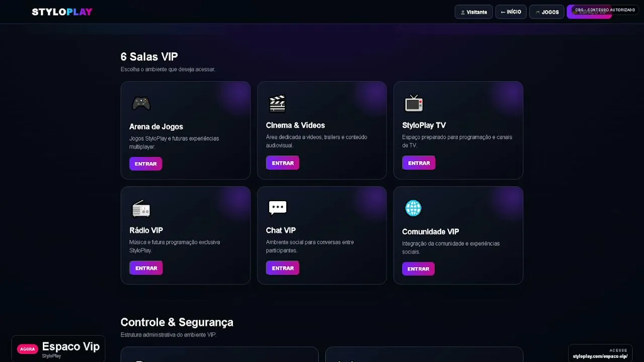Click the television StyloPlay TV icon
This screenshot has height=362, width=644.
(x=414, y=103)
